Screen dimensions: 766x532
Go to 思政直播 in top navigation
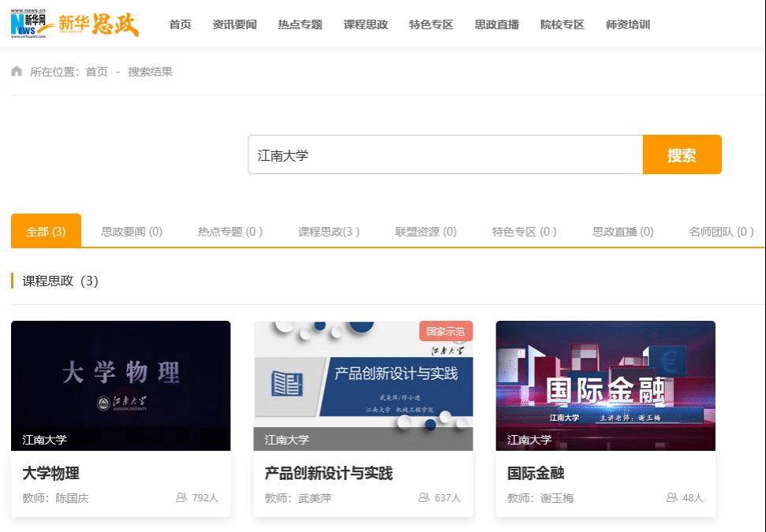point(497,24)
